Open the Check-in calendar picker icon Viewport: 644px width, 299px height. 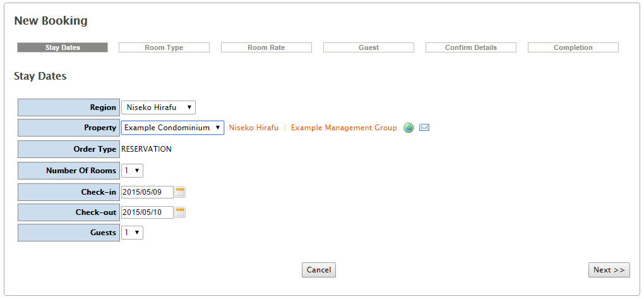pos(180,192)
